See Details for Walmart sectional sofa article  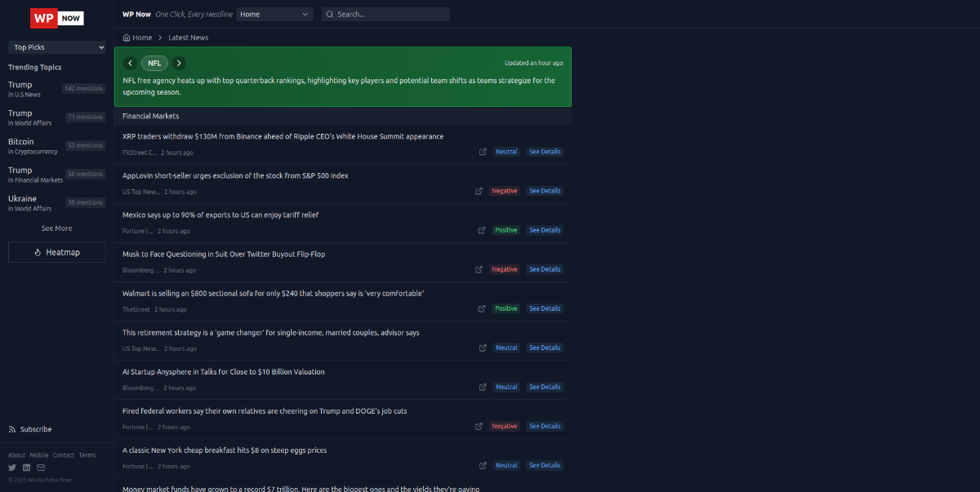[545, 308]
